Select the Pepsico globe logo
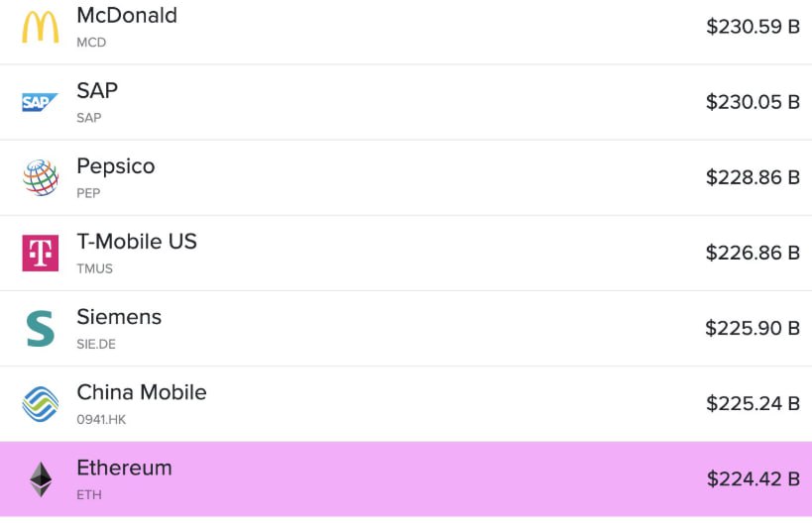This screenshot has height=523, width=812. coord(41,177)
